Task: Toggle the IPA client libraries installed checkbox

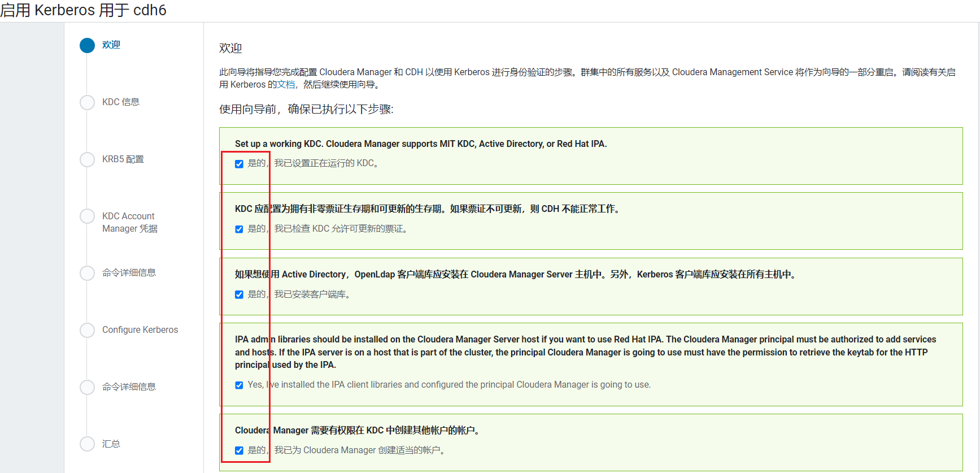Action: [x=239, y=385]
